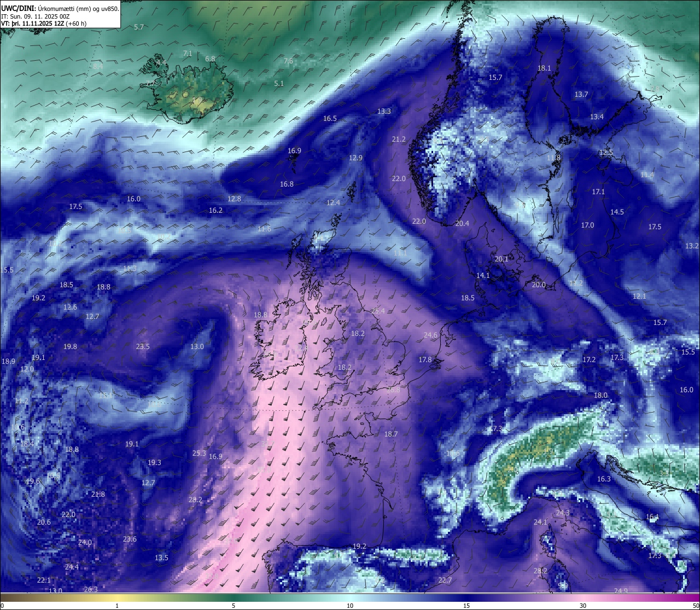Click the '25.3' value label
Screen dimensions: 700x610
pos(199,454)
